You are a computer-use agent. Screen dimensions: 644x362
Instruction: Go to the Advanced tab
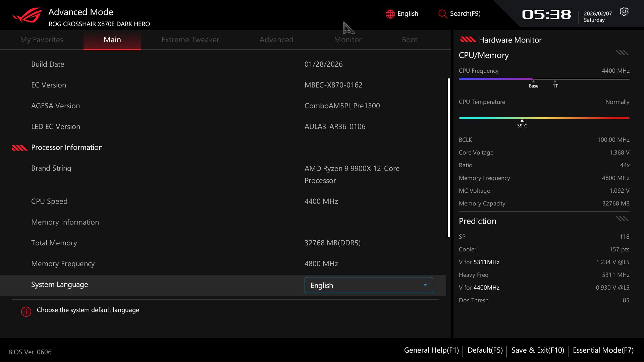click(276, 40)
